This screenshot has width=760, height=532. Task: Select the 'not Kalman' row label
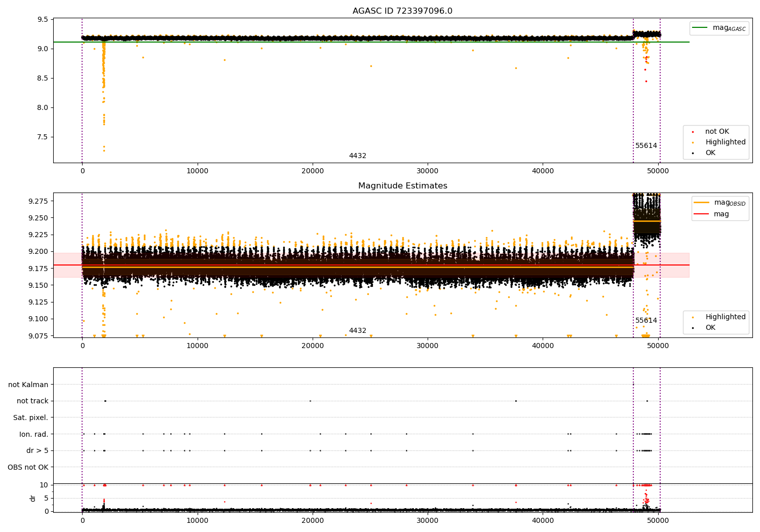28,385
